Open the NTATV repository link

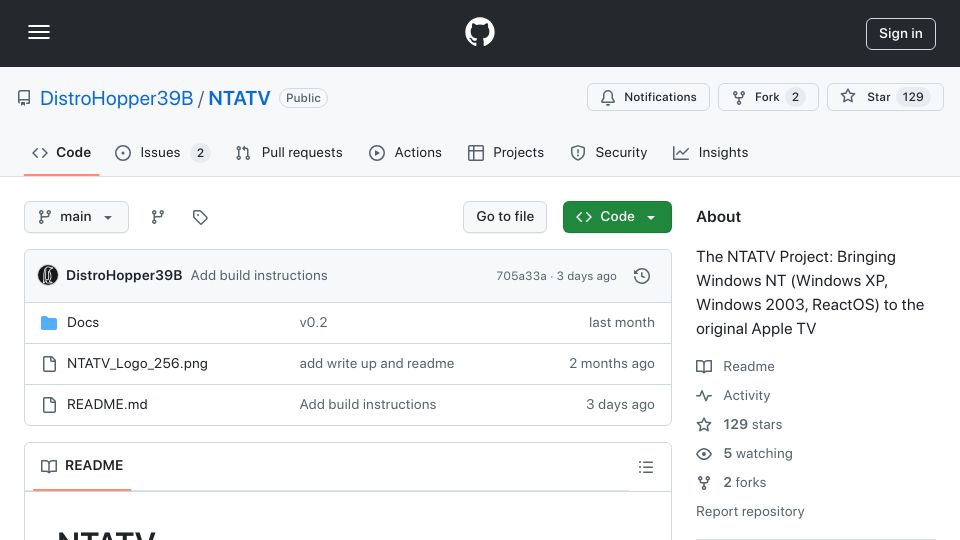coord(239,98)
